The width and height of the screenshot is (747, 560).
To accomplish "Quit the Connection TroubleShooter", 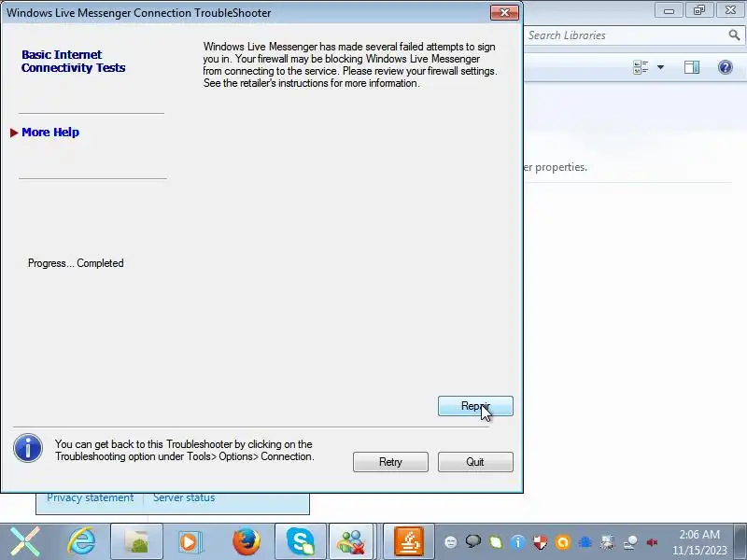I will (x=475, y=462).
